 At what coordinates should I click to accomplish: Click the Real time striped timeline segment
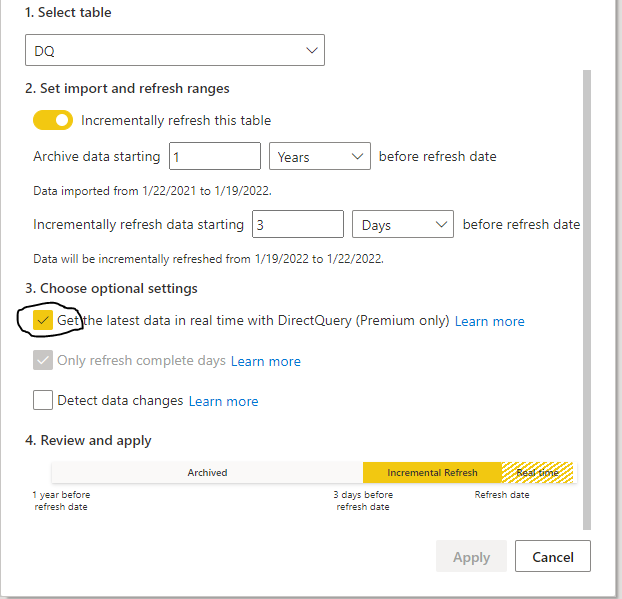coord(538,473)
